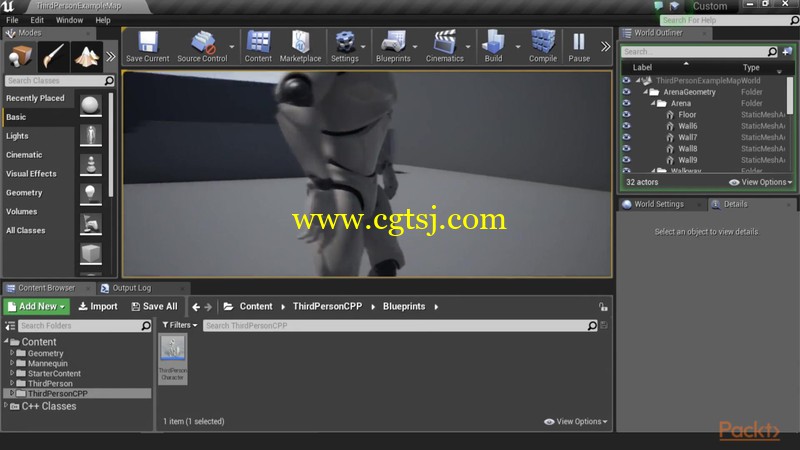Open Build options dropdown arrow
This screenshot has width=800, height=450.
[x=518, y=46]
